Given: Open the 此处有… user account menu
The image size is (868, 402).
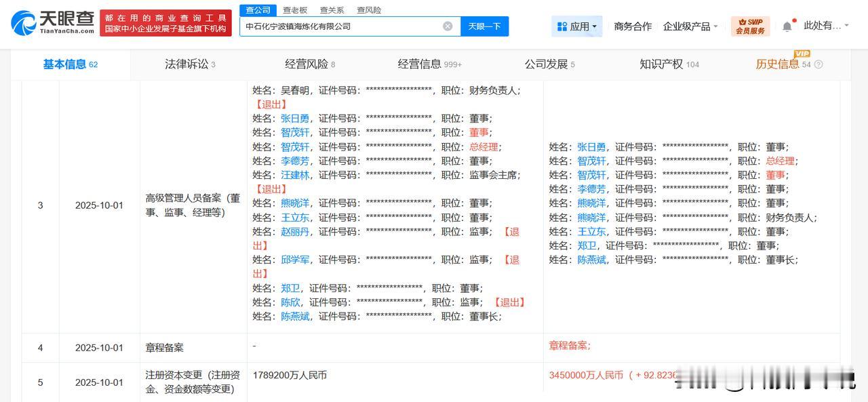Looking at the screenshot, I should coord(826,26).
